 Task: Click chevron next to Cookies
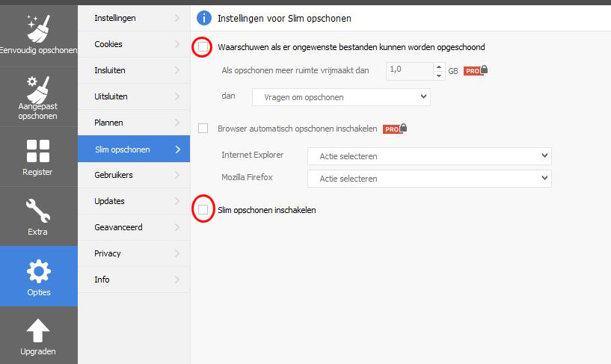pyautogui.click(x=177, y=44)
